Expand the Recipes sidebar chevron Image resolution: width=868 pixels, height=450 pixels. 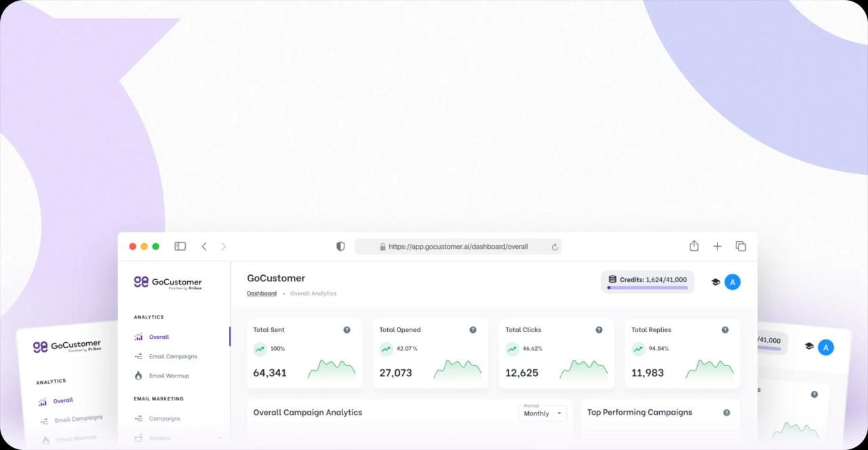(x=219, y=438)
